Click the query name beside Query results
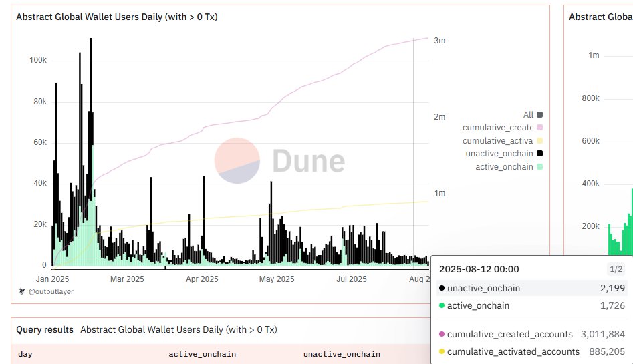The width and height of the screenshot is (633, 364). 179,329
